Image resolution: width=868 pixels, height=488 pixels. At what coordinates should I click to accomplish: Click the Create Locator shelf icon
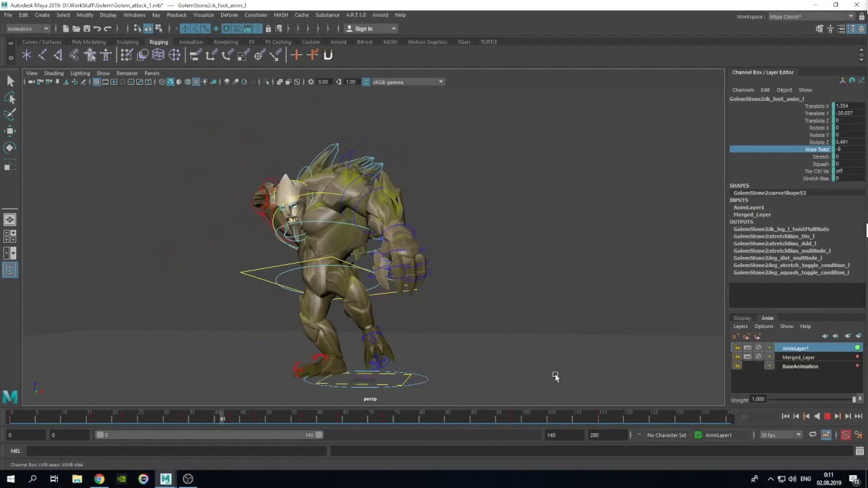[26, 55]
